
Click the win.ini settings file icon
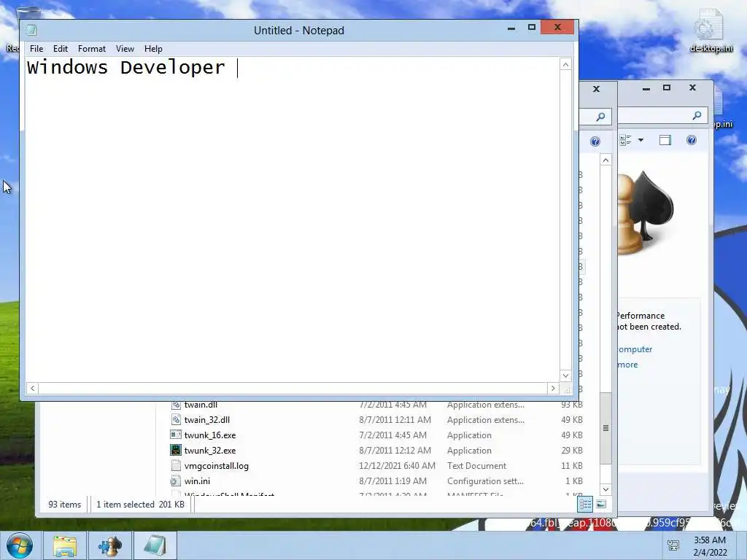coord(176,481)
